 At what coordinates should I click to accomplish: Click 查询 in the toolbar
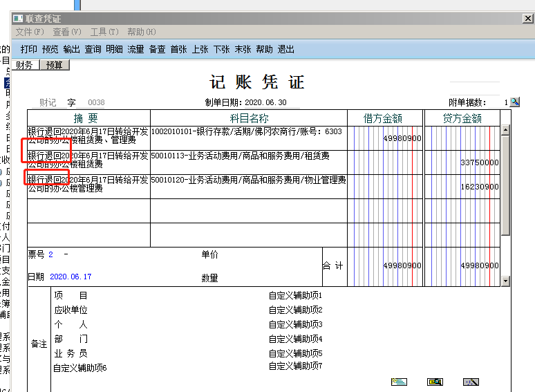[x=93, y=50]
